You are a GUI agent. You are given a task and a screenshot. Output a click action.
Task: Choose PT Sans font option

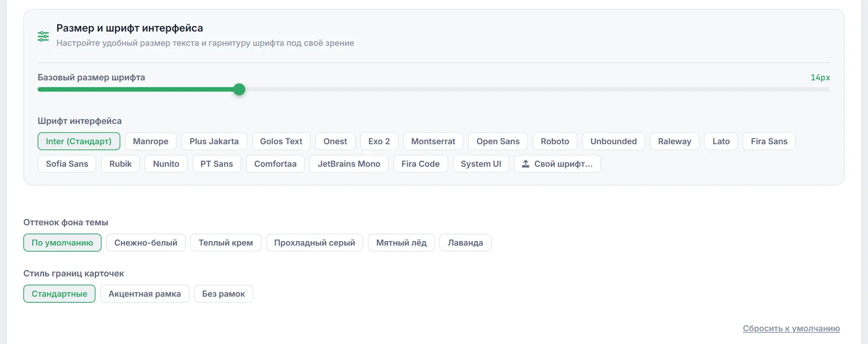(217, 164)
